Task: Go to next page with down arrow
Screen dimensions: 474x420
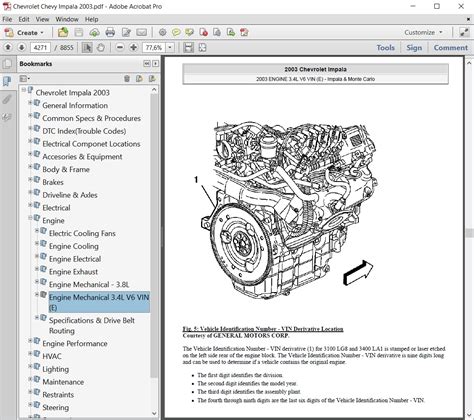Action: pyautogui.click(x=22, y=47)
